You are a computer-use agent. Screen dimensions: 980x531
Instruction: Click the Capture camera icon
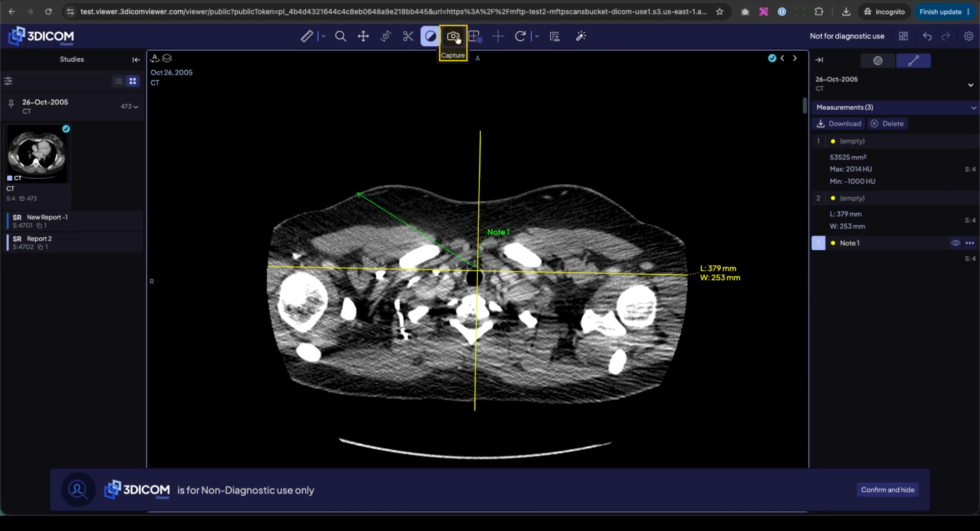pyautogui.click(x=453, y=36)
